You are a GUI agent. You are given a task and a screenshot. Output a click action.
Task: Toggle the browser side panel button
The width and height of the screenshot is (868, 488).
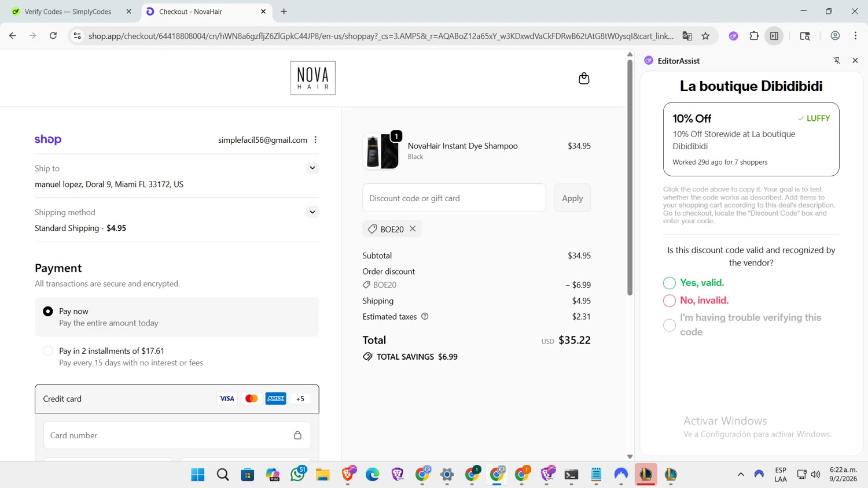tap(774, 36)
